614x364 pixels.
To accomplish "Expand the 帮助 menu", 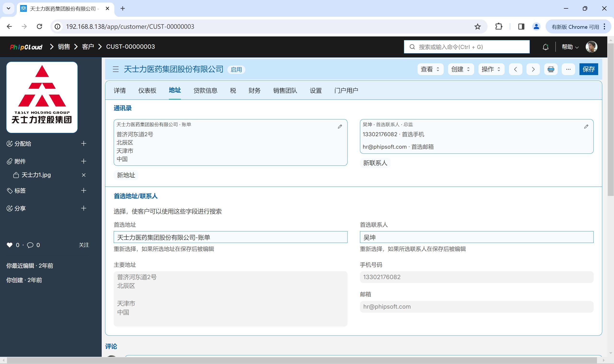I will pyautogui.click(x=570, y=47).
